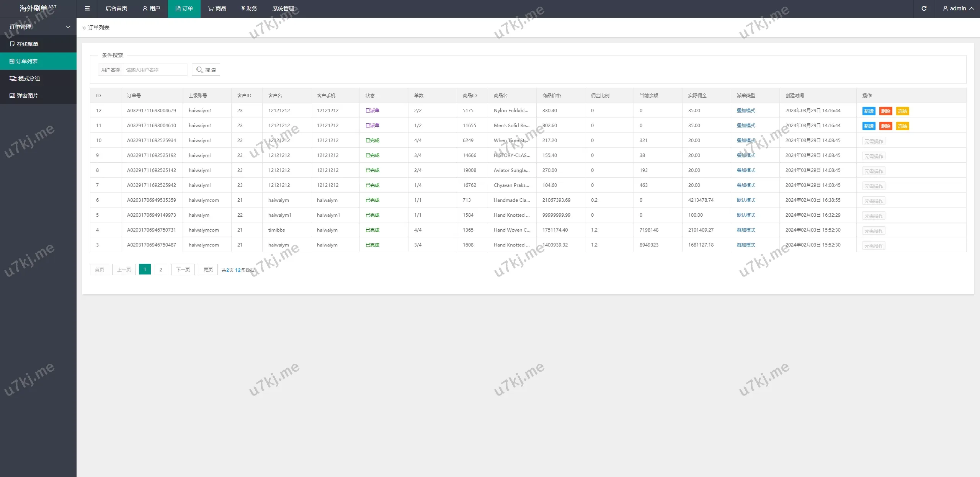Open 在线派单 sidebar item
980x477 pixels.
point(27,44)
